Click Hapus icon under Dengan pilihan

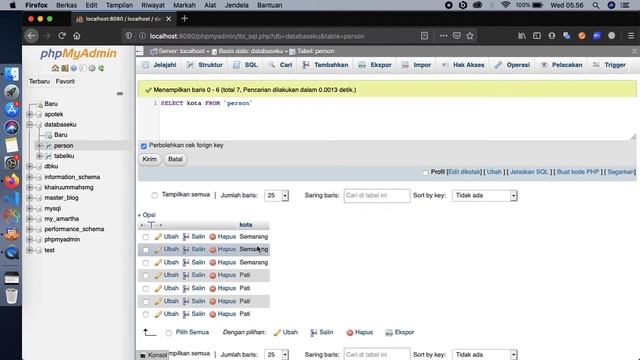(x=349, y=333)
